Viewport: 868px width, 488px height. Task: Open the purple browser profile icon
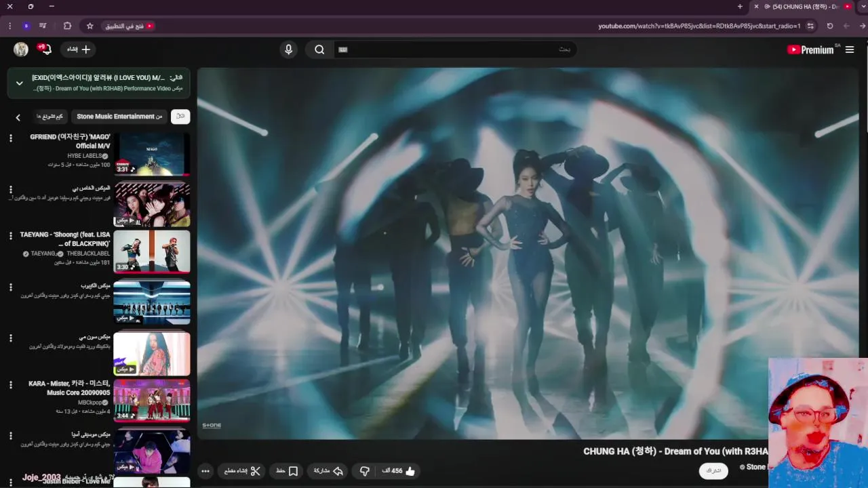[x=26, y=26]
